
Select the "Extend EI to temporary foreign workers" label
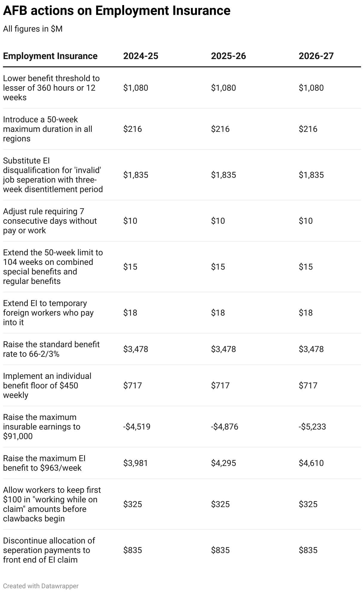coord(48,313)
